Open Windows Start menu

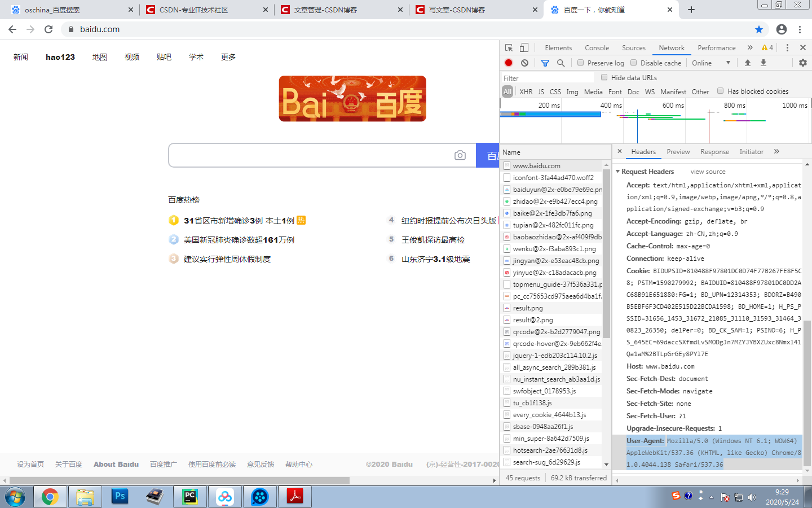[x=15, y=497]
